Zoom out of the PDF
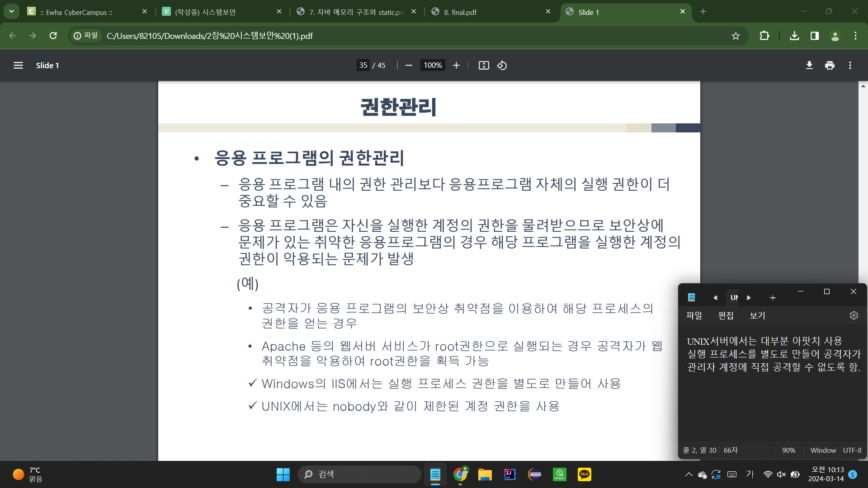 [x=409, y=66]
